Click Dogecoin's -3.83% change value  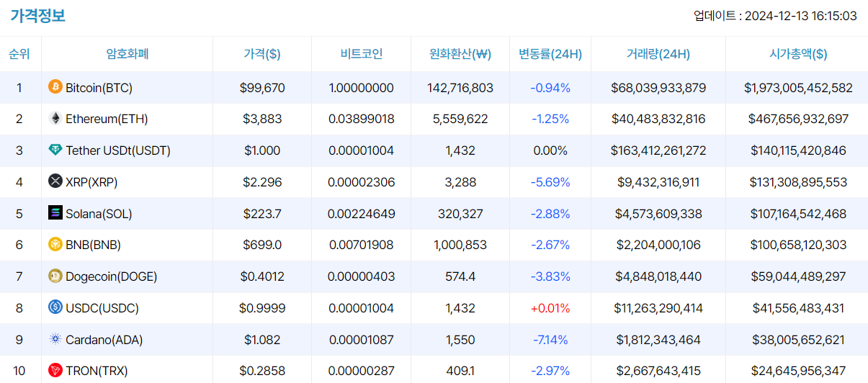[x=550, y=276]
